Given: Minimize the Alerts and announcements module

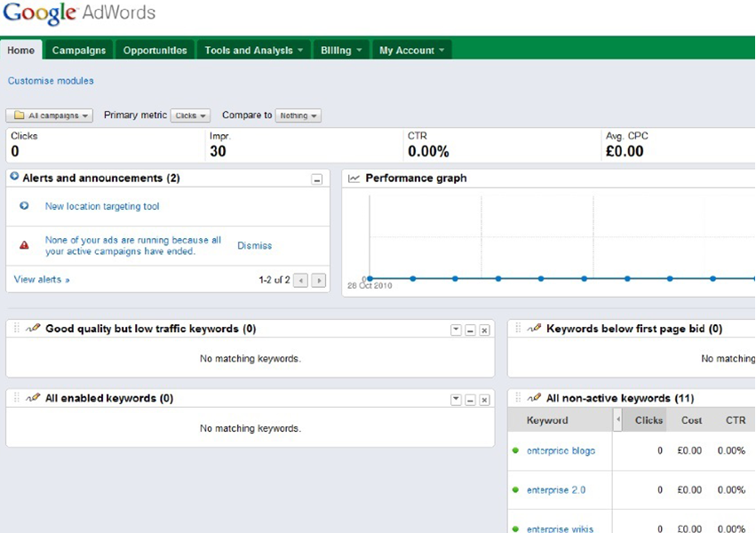Looking at the screenshot, I should (317, 179).
